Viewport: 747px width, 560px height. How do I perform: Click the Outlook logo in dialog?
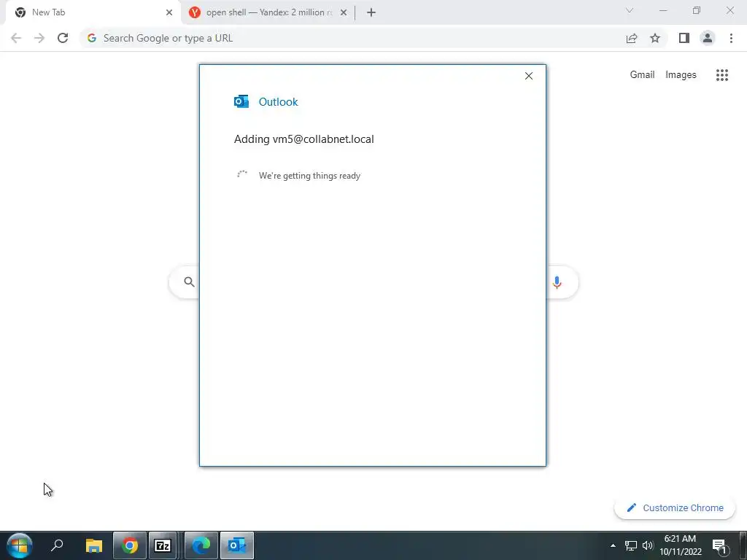pyautogui.click(x=241, y=101)
